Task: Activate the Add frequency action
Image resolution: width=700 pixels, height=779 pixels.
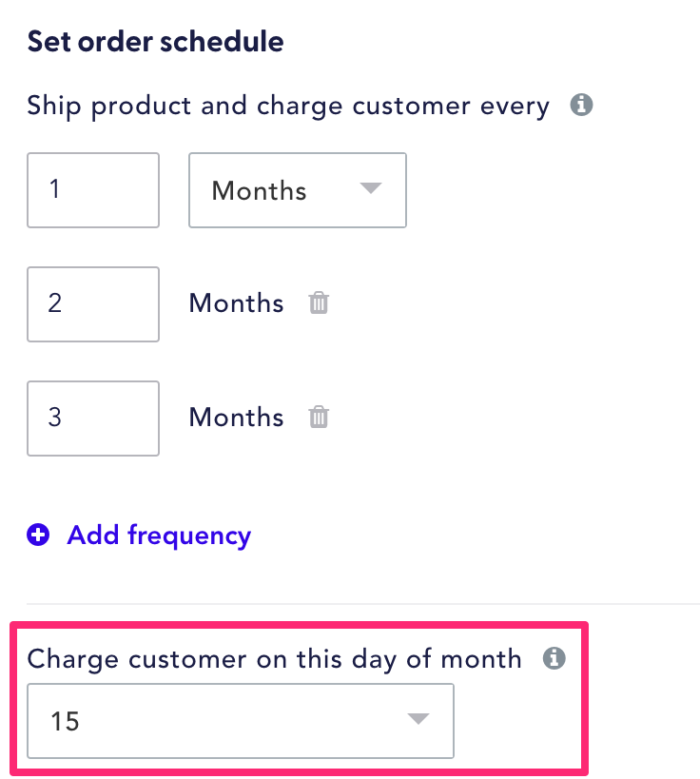Action: click(158, 535)
